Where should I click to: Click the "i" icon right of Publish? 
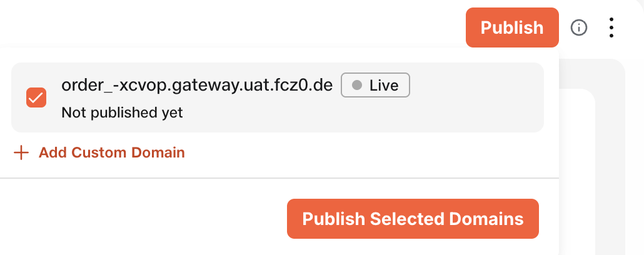click(580, 27)
